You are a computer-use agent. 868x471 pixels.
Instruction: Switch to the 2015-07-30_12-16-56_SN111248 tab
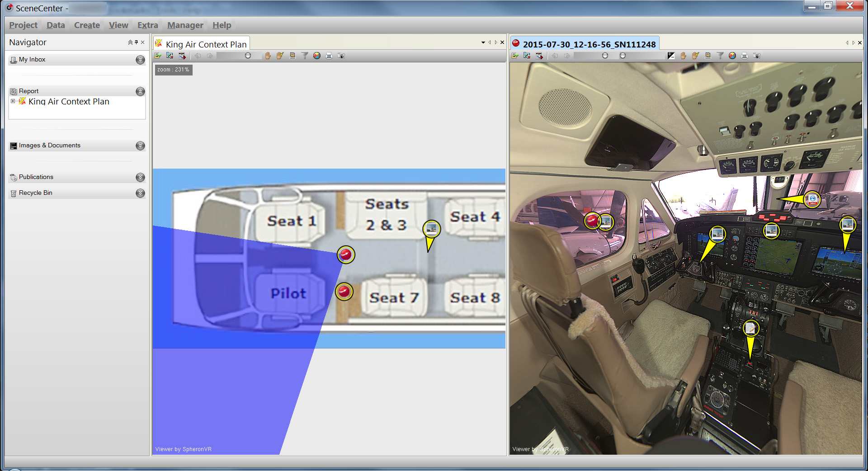[589, 44]
